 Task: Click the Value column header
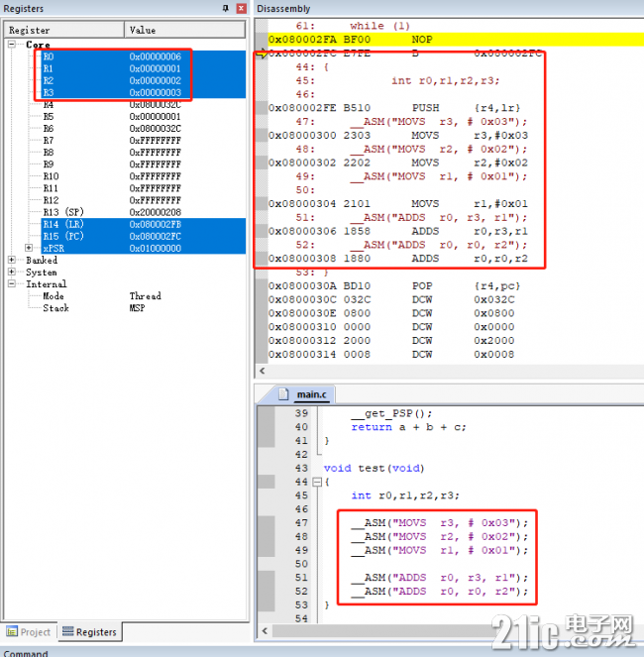tap(184, 30)
